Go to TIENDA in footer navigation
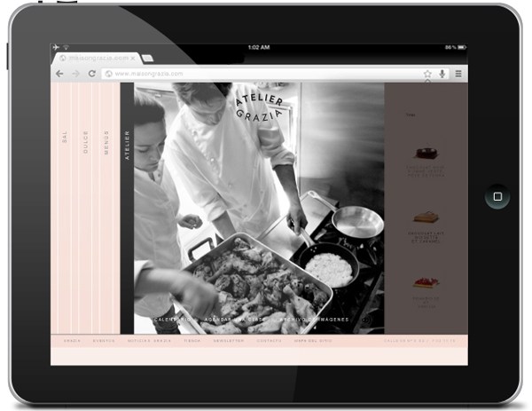 192,341
